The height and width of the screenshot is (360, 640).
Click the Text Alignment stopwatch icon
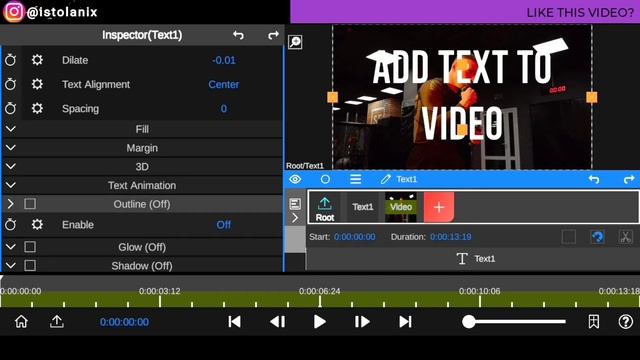pyautogui.click(x=11, y=84)
